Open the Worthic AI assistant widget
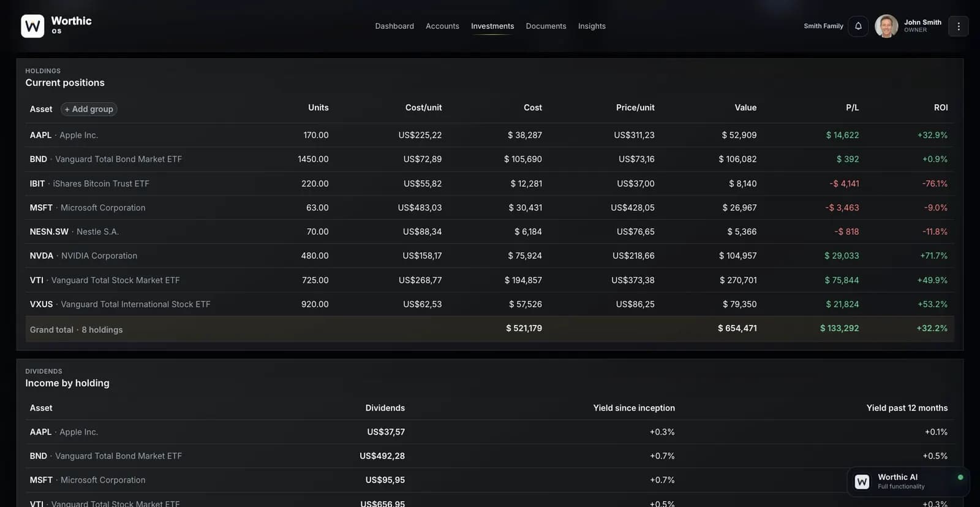980x507 pixels. 908,481
